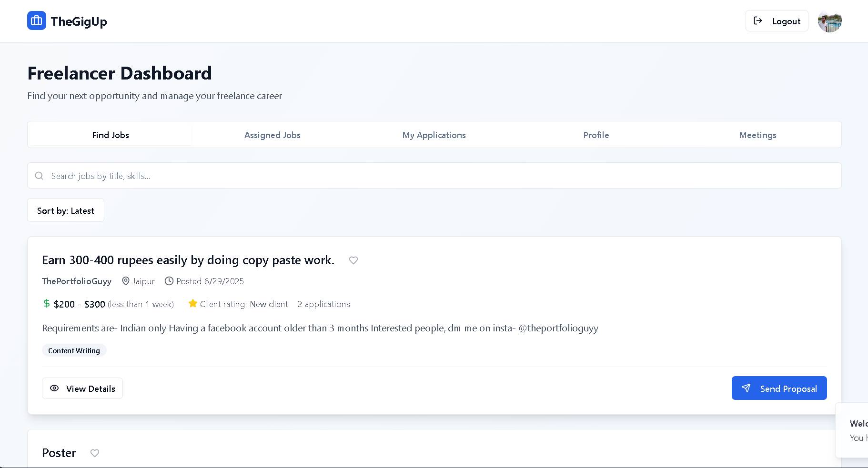This screenshot has height=468, width=868.
Task: Open the My Applications tab
Action: click(434, 135)
